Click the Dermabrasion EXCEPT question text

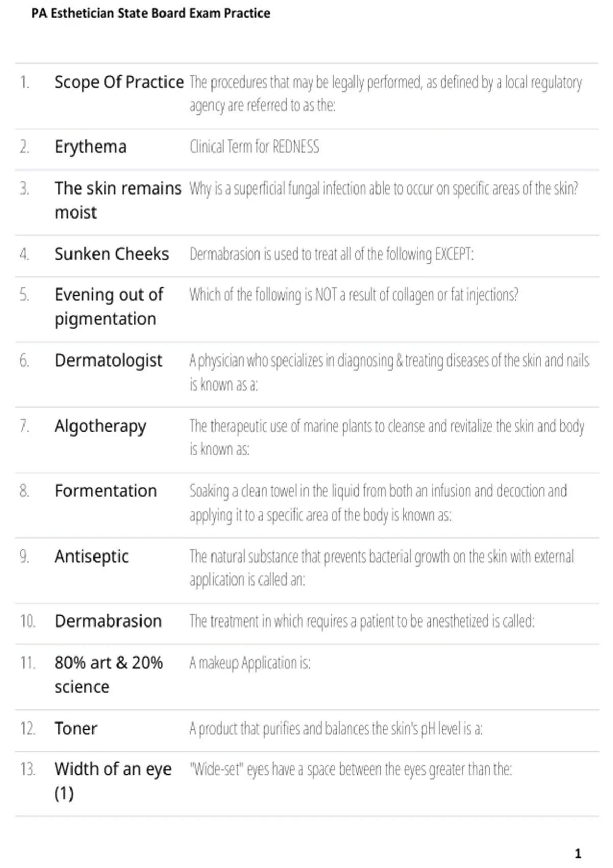click(331, 254)
